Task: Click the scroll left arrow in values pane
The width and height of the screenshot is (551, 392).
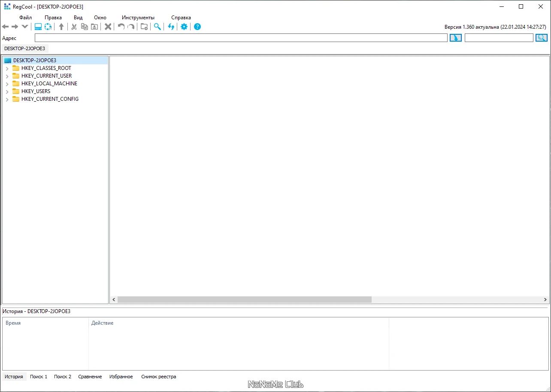Action: [114, 299]
